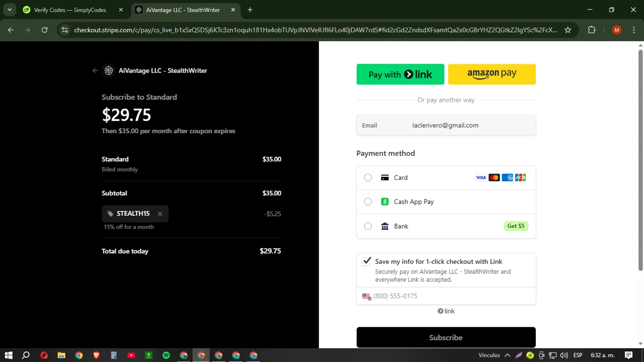The image size is (644, 362).
Task: Open the notification center icon
Action: [629, 355]
